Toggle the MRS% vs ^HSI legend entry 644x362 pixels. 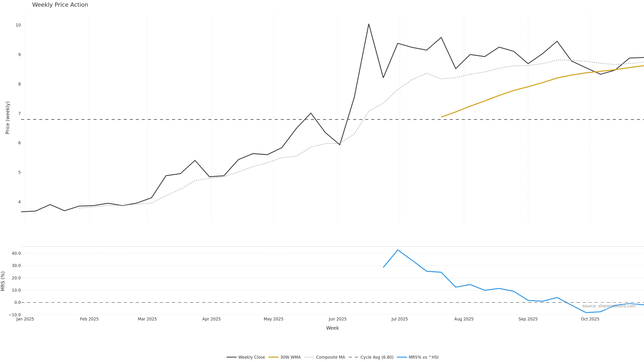tap(423, 357)
